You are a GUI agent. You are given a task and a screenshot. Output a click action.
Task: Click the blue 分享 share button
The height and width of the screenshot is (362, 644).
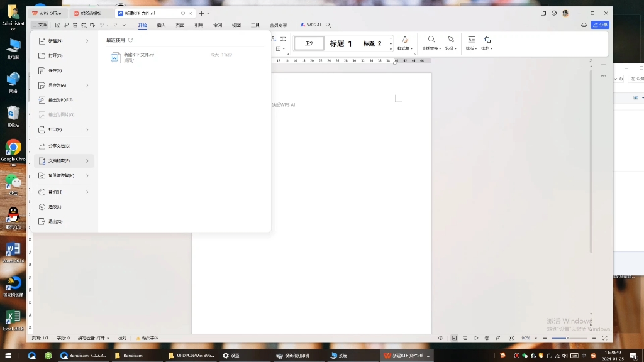[x=599, y=25]
